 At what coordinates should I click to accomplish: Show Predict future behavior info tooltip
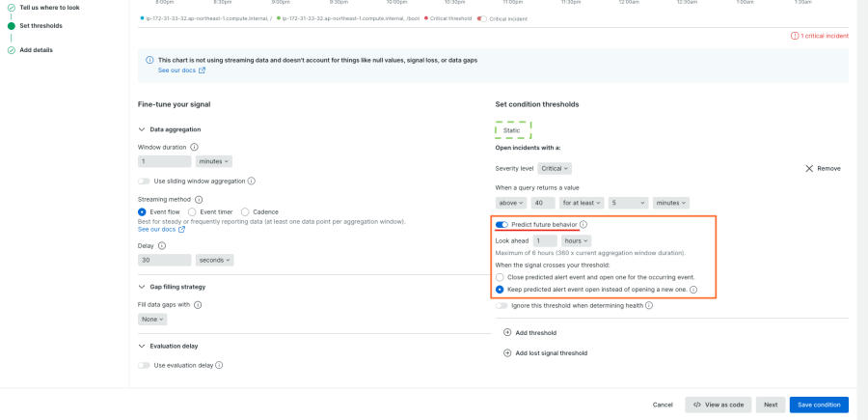tap(583, 224)
